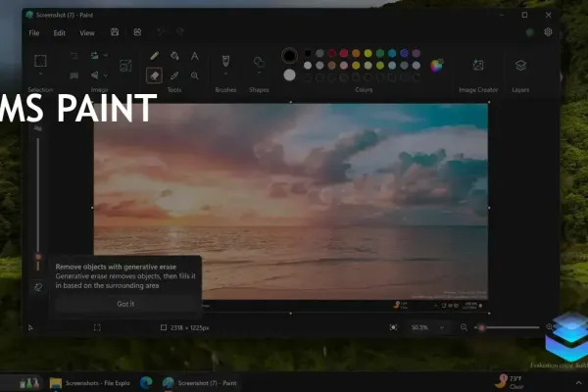Select the Pencil tool
The image size is (588, 392).
click(154, 56)
